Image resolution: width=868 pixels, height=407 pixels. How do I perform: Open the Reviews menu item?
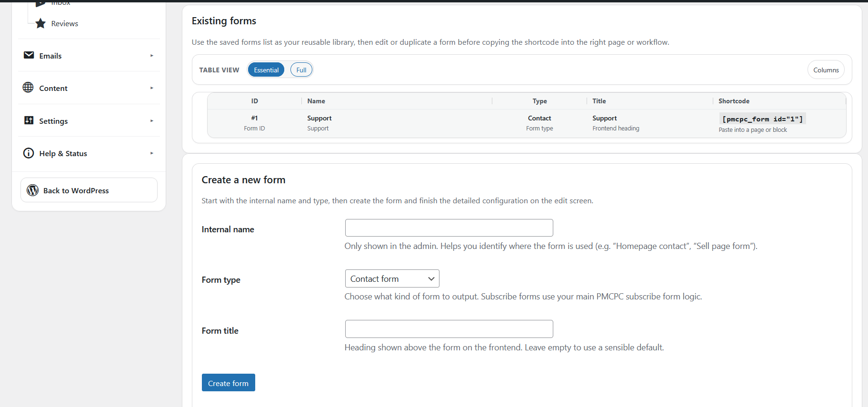pos(65,24)
